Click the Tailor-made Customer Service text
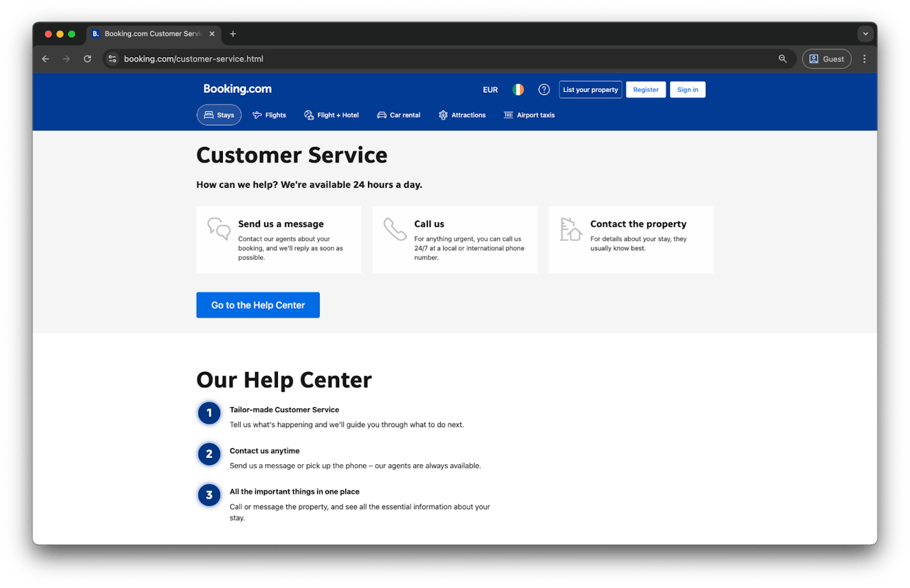910x588 pixels. [284, 410]
